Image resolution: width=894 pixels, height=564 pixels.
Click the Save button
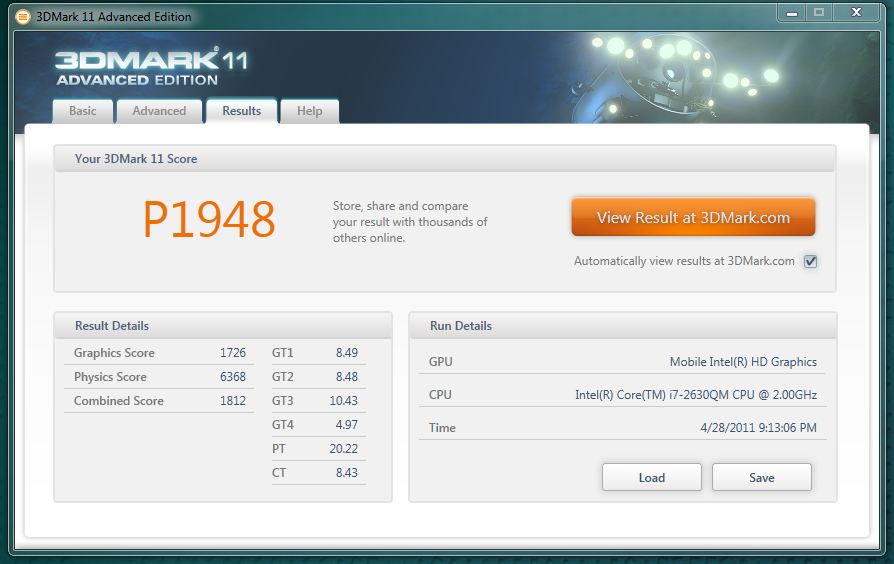762,477
